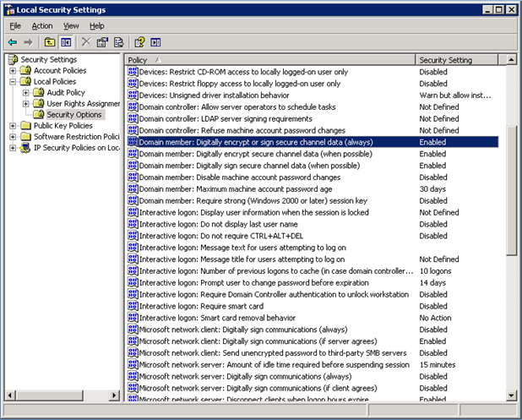The image size is (522, 420).
Task: Open the View menu
Action: 71,26
